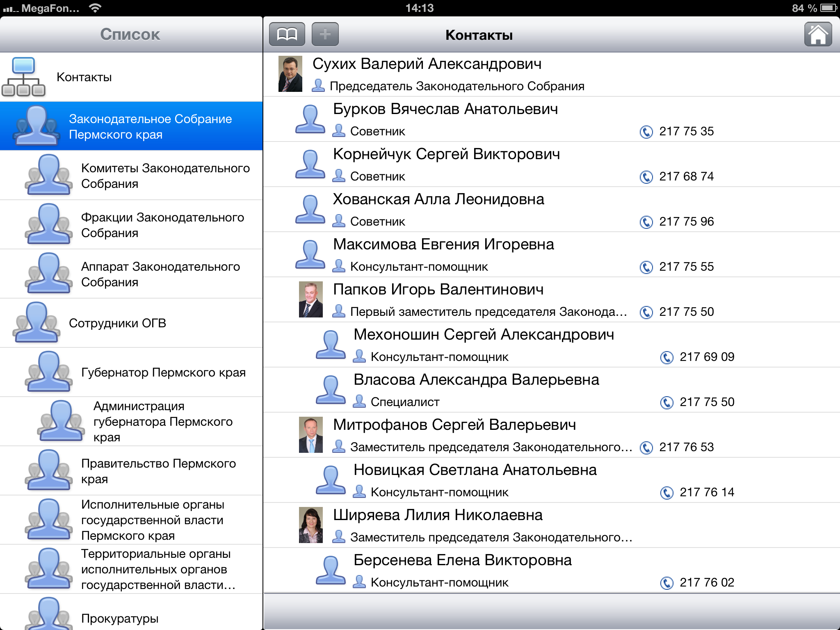Select Фракции Законодательного Собрания item

[162, 225]
